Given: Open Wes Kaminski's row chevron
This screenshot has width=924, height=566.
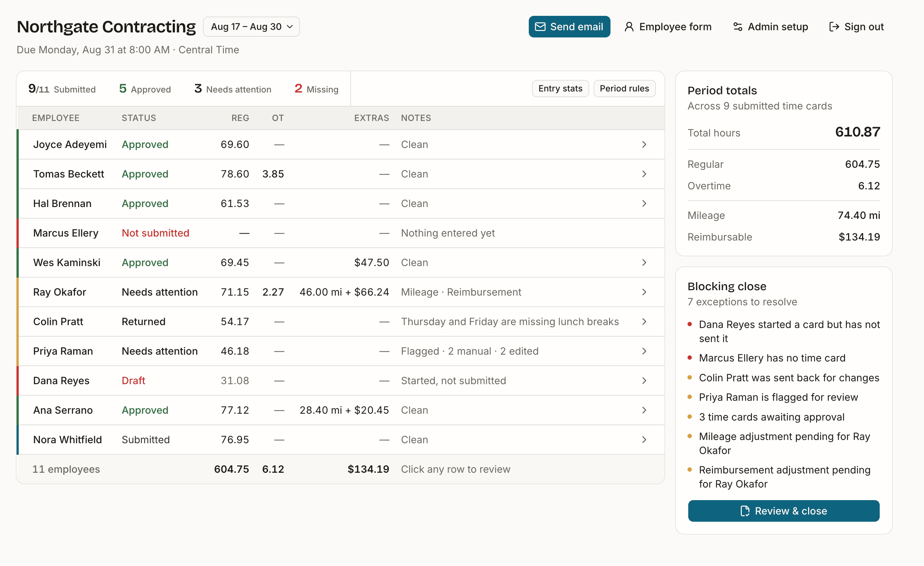Looking at the screenshot, I should pos(644,262).
